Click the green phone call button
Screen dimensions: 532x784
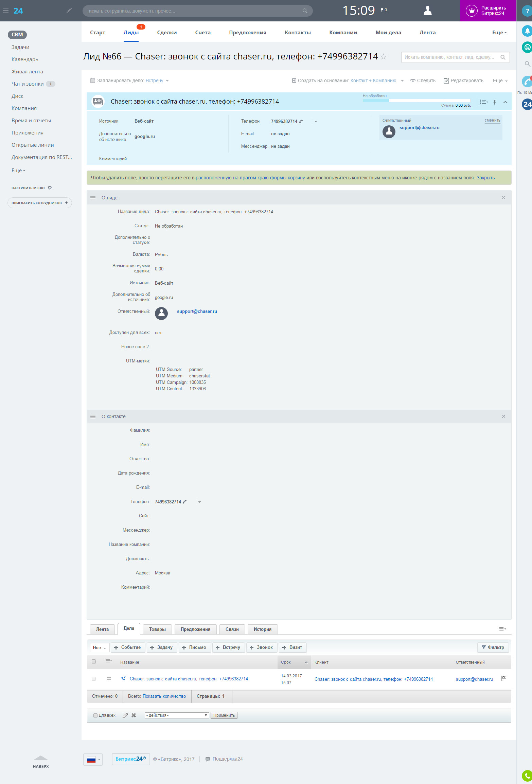pyautogui.click(x=527, y=776)
